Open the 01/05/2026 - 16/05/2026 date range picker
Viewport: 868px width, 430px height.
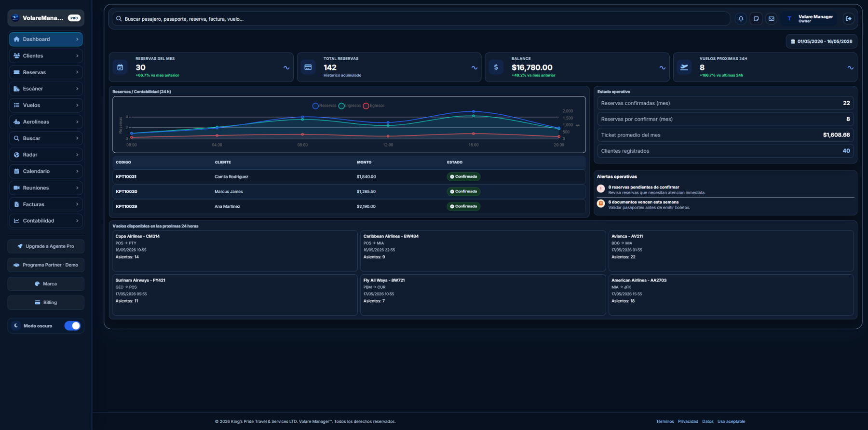point(821,41)
